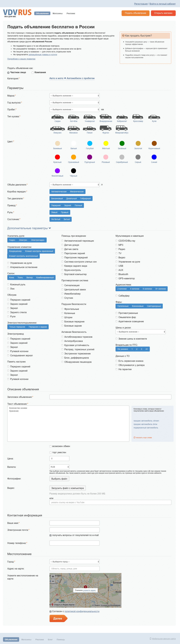The width and height of the screenshot is (180, 644).
Task: Go to Реклама in top navigation
Action: coord(71,14)
